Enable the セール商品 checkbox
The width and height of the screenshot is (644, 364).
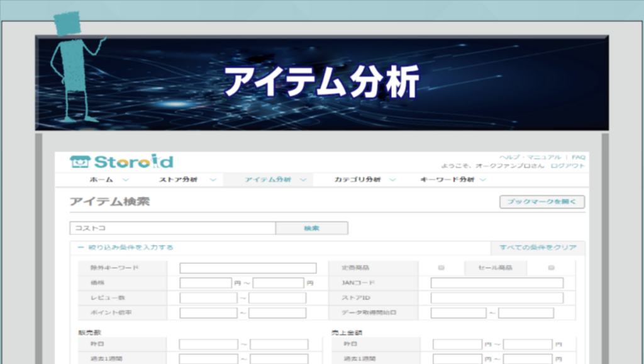click(551, 268)
